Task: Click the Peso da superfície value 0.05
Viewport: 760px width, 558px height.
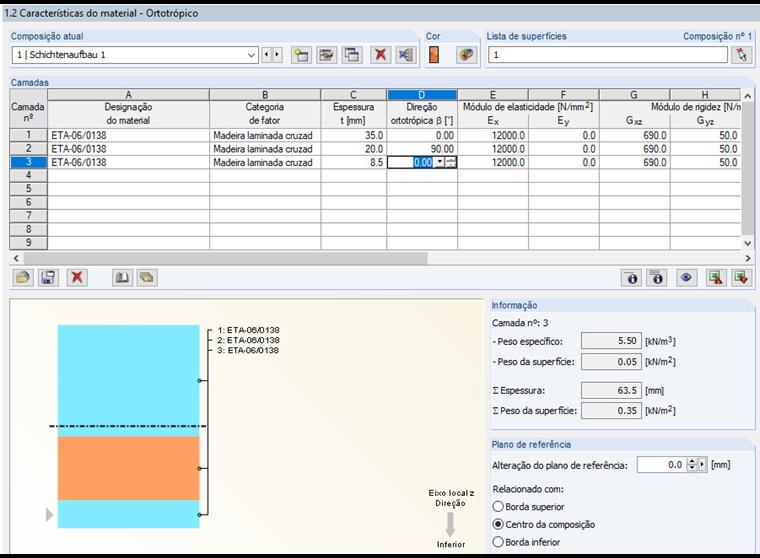Action: tap(611, 361)
